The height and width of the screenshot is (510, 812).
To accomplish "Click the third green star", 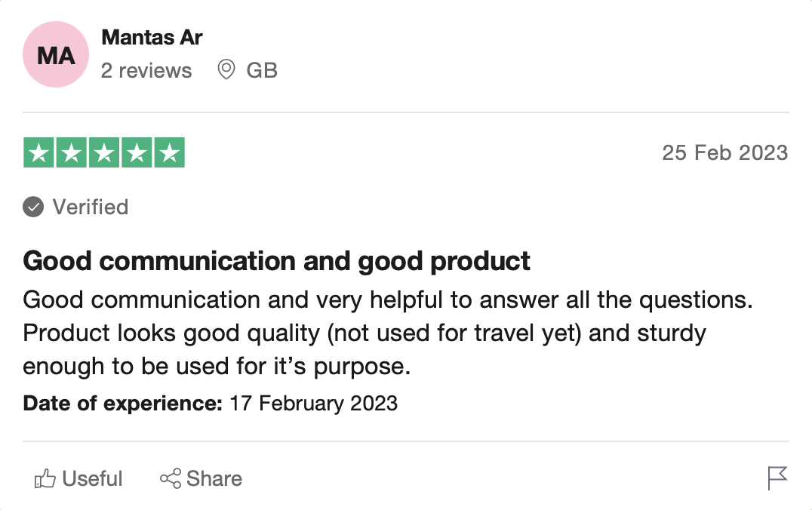I will (x=104, y=152).
